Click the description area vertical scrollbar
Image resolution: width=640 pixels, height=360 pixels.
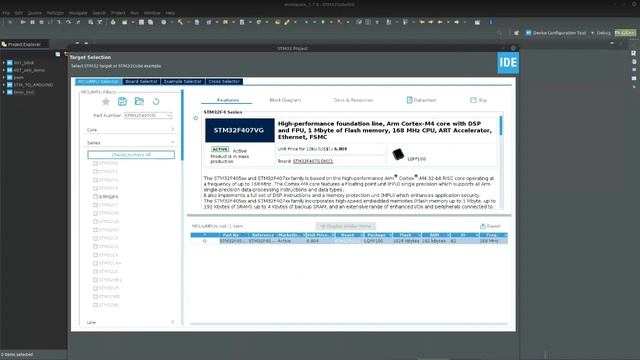[x=501, y=126]
